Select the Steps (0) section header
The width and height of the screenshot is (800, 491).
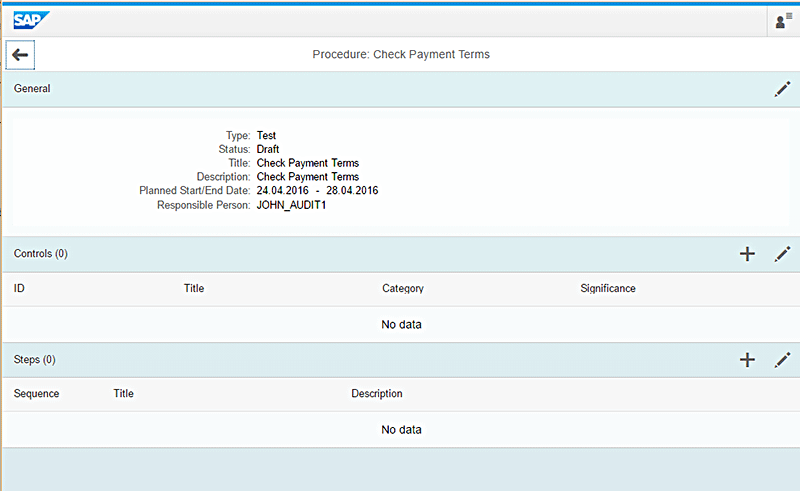pos(35,359)
